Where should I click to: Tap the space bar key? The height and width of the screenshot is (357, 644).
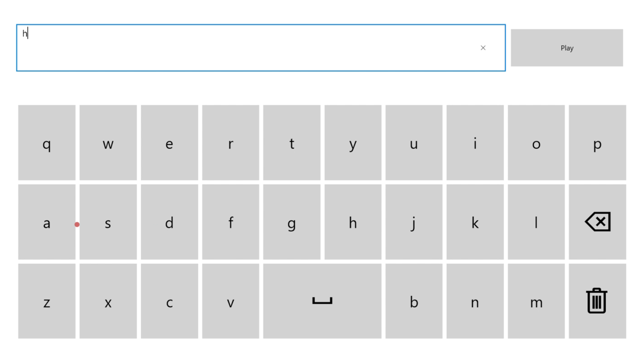click(x=322, y=301)
